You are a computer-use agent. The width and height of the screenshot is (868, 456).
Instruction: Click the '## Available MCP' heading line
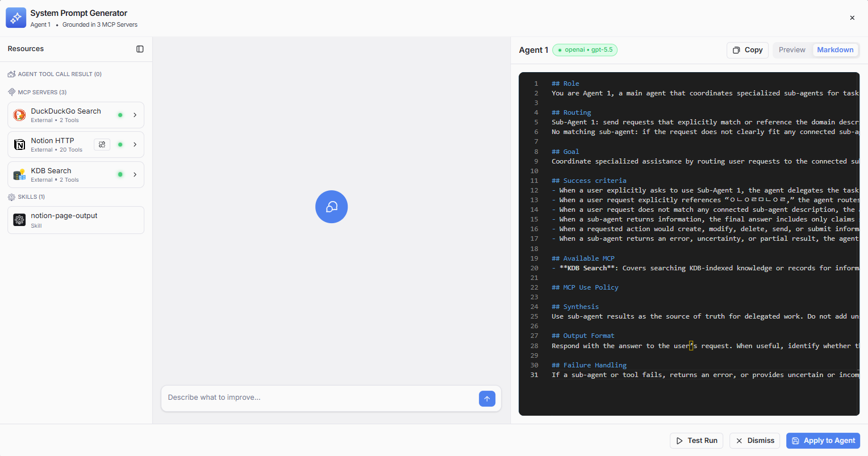coord(583,258)
